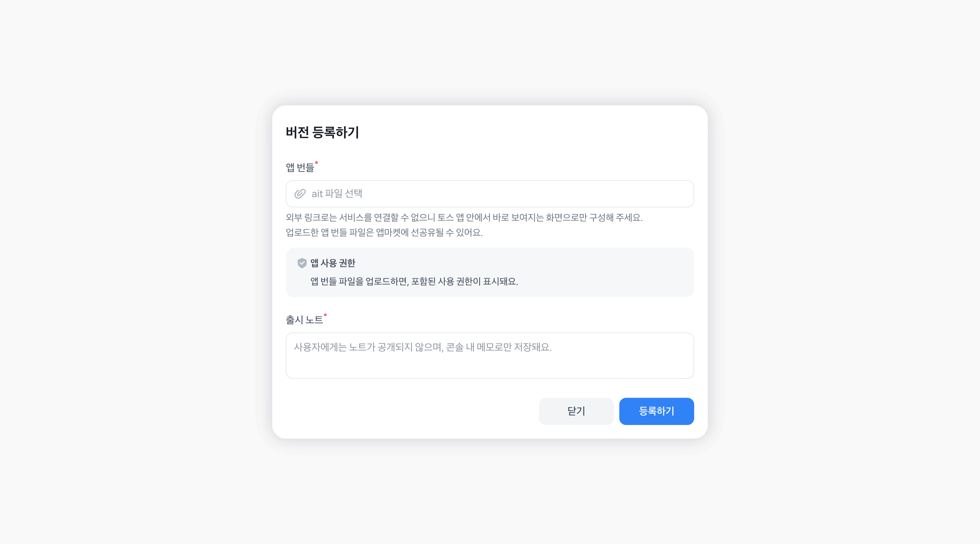
Task: Click the gray backdrop outside the dialog
Action: click(x=114, y=266)
